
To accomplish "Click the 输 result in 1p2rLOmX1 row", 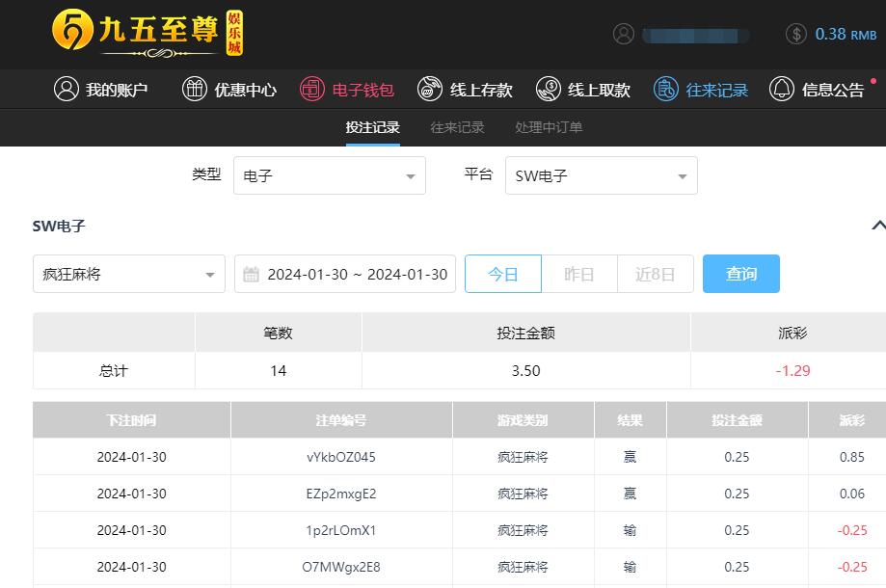I will [x=630, y=530].
